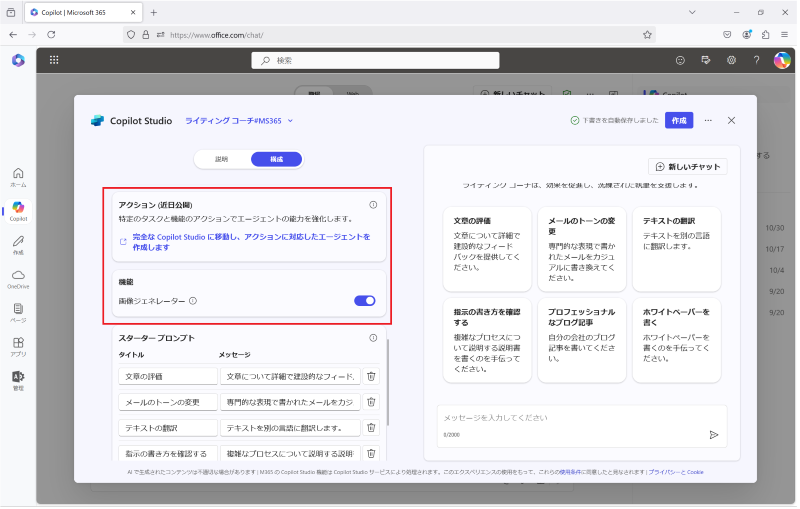Click the send message arrow icon
Viewport: 800px width, 509px height.
[x=716, y=436]
